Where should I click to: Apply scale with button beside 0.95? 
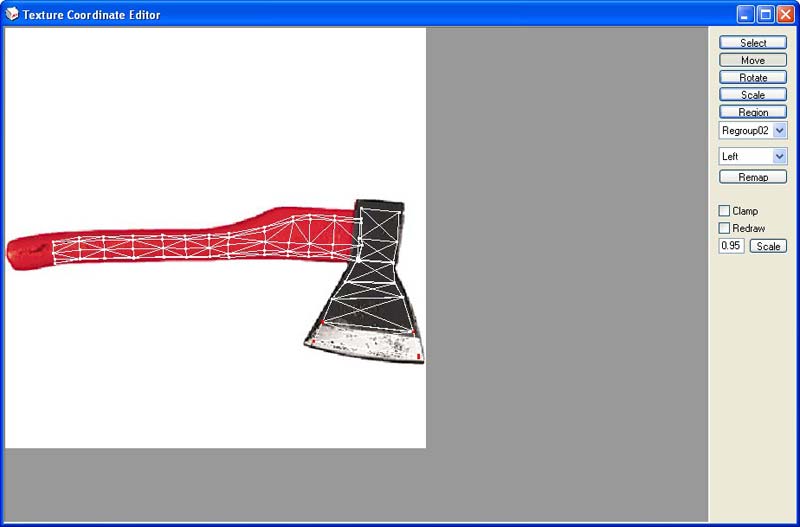click(768, 246)
